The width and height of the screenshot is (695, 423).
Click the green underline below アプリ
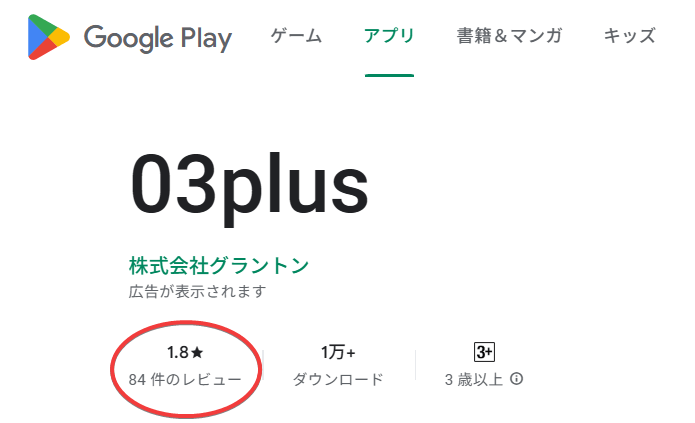pyautogui.click(x=389, y=75)
